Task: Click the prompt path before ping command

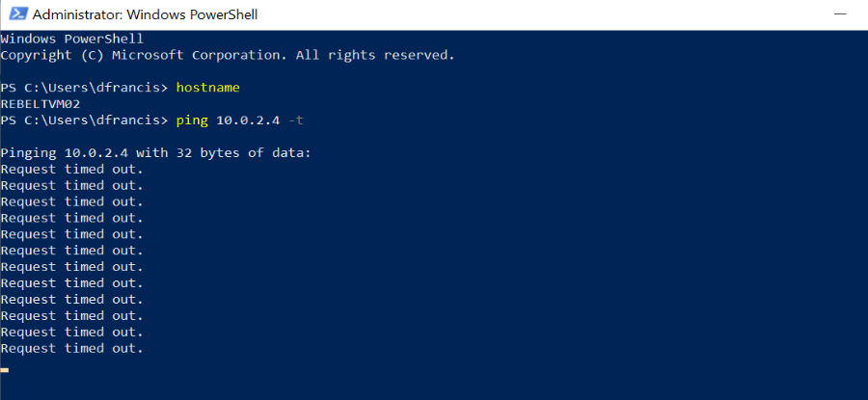Action: point(84,120)
